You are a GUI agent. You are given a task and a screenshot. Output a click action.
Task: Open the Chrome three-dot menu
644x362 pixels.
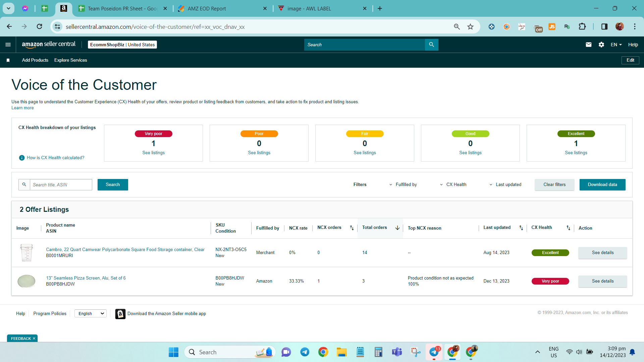click(x=635, y=26)
